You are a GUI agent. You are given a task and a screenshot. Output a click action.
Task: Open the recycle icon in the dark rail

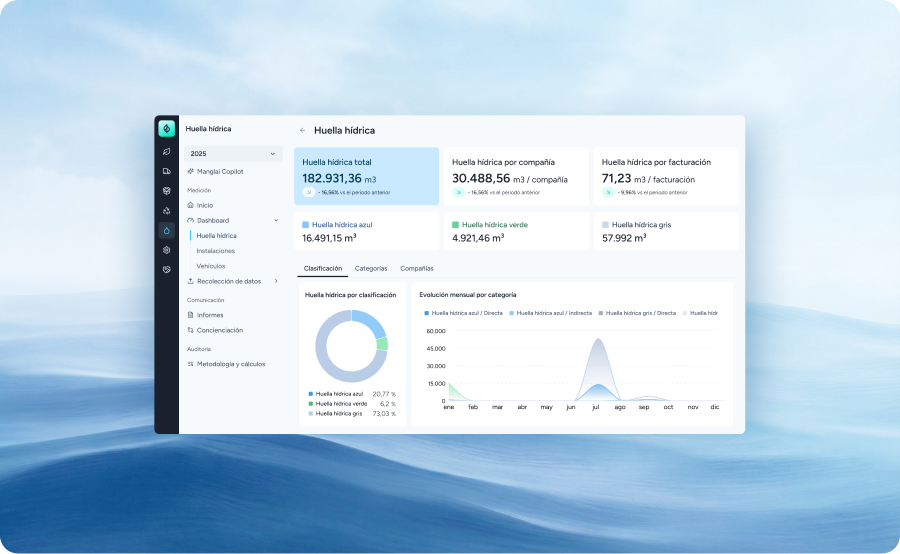click(166, 211)
